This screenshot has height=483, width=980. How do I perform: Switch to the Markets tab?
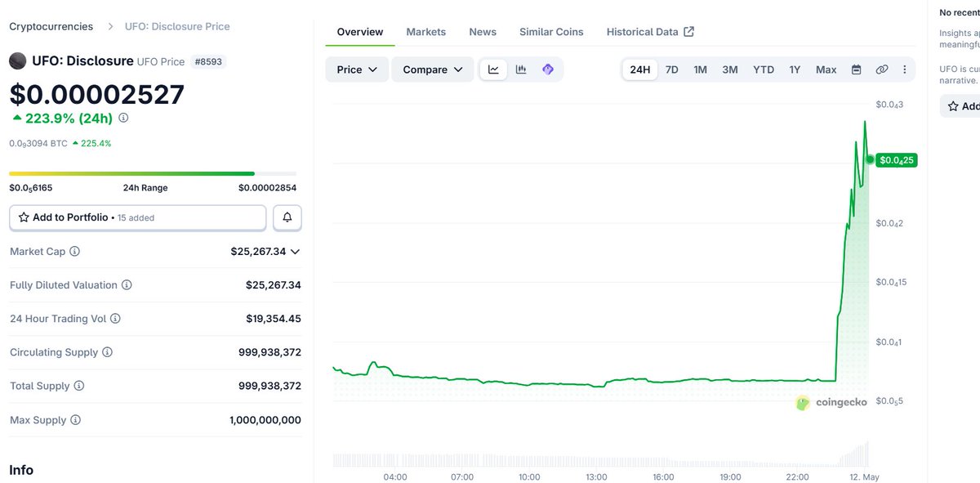(425, 32)
